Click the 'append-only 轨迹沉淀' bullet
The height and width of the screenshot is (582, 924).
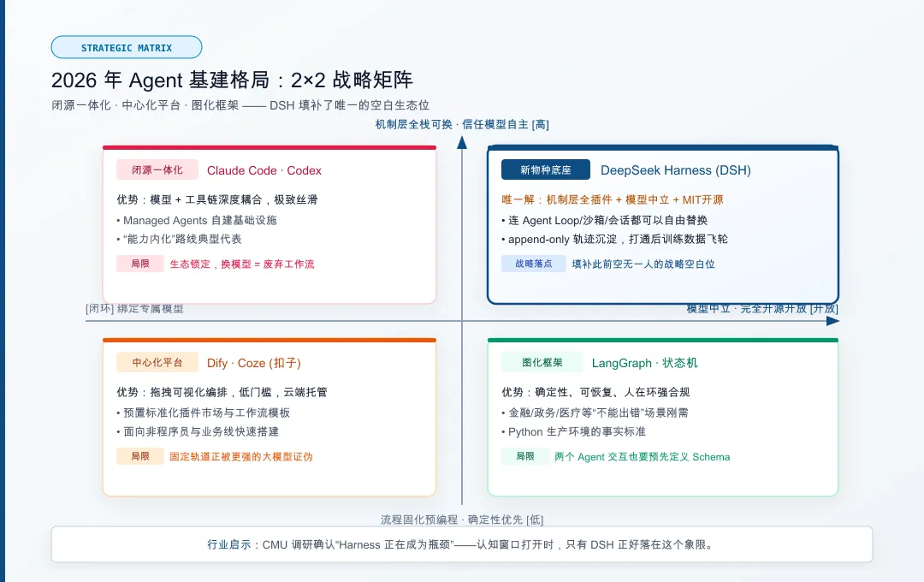614,239
